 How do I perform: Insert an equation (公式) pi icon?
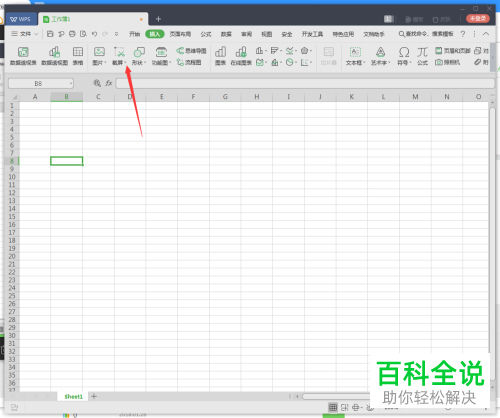pyautogui.click(x=422, y=52)
